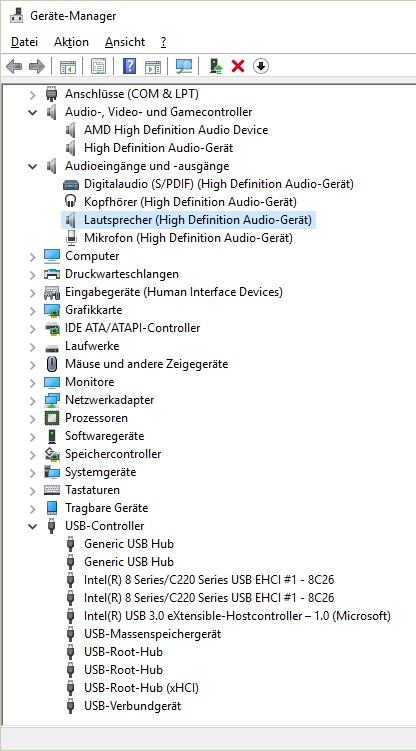Click the scan for hardware changes icon
The width and height of the screenshot is (416, 751).
184,66
